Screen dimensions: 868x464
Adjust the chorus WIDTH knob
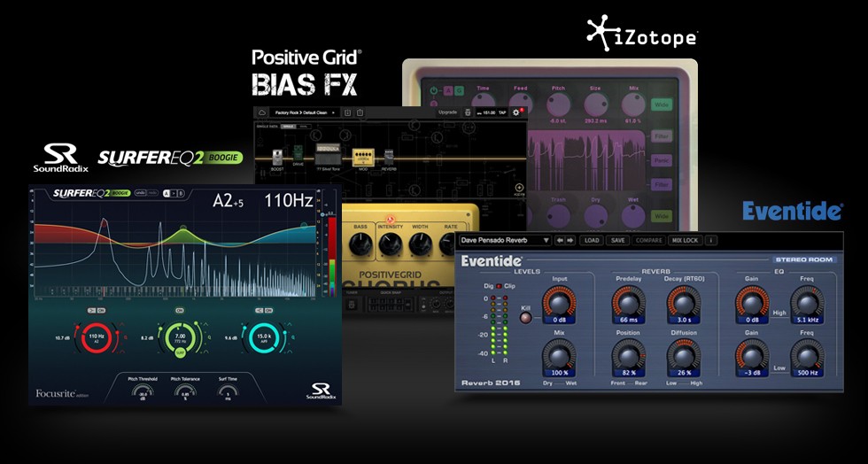420,244
